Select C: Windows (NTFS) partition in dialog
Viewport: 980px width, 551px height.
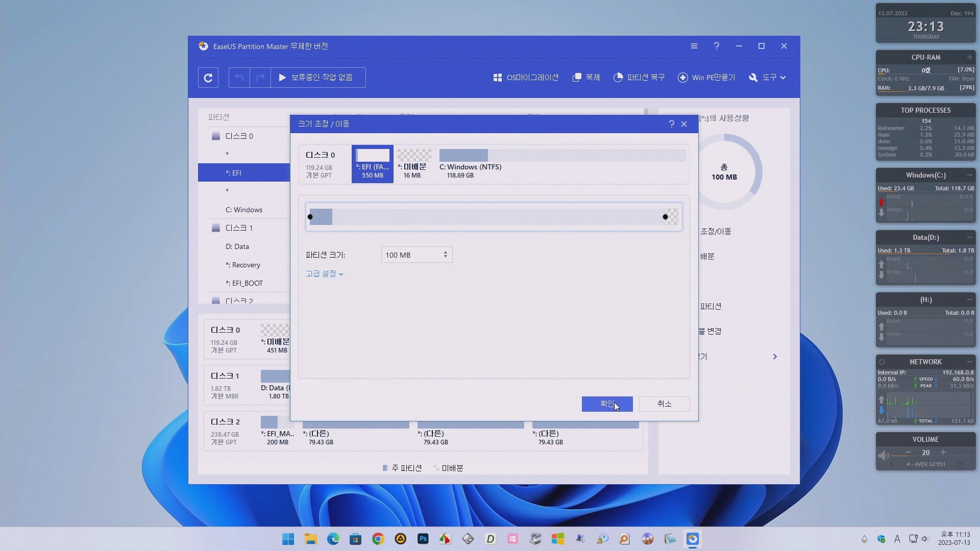point(562,164)
